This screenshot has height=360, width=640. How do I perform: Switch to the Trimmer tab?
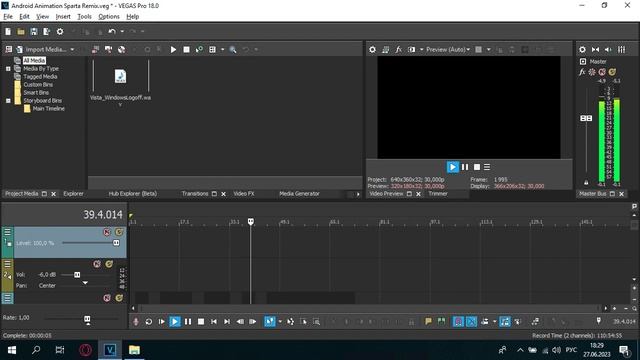[x=438, y=193]
